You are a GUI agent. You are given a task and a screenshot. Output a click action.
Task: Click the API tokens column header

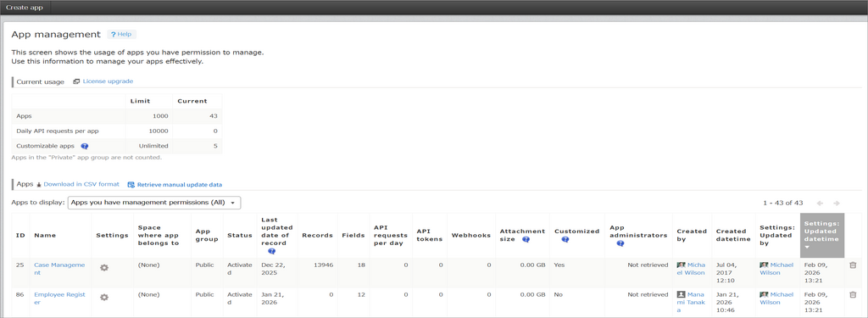(x=430, y=236)
